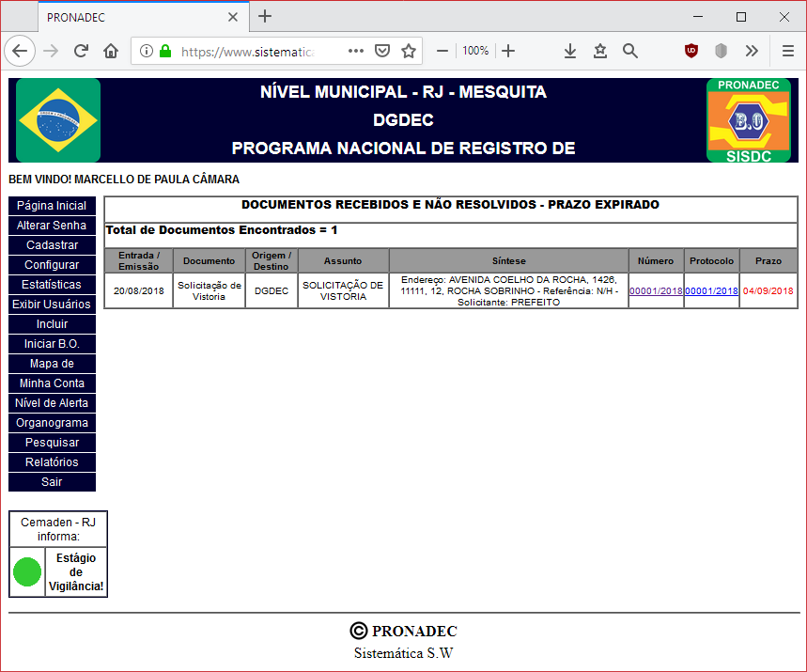Open the Organograma menu item
The width and height of the screenshot is (807, 672).
tap(52, 423)
